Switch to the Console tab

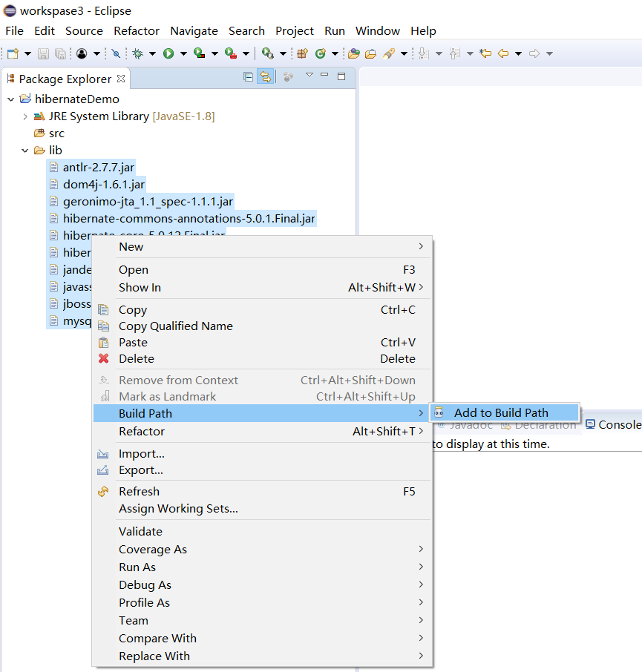point(614,425)
